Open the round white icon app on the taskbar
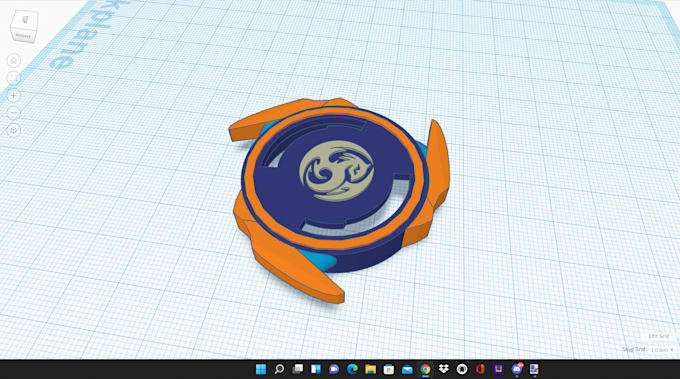The image size is (680, 379). pyautogui.click(x=461, y=369)
